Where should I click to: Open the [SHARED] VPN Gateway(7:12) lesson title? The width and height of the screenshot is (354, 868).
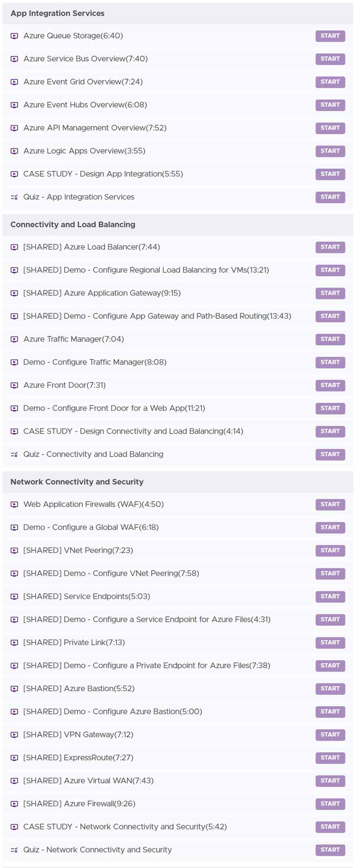pos(79,735)
